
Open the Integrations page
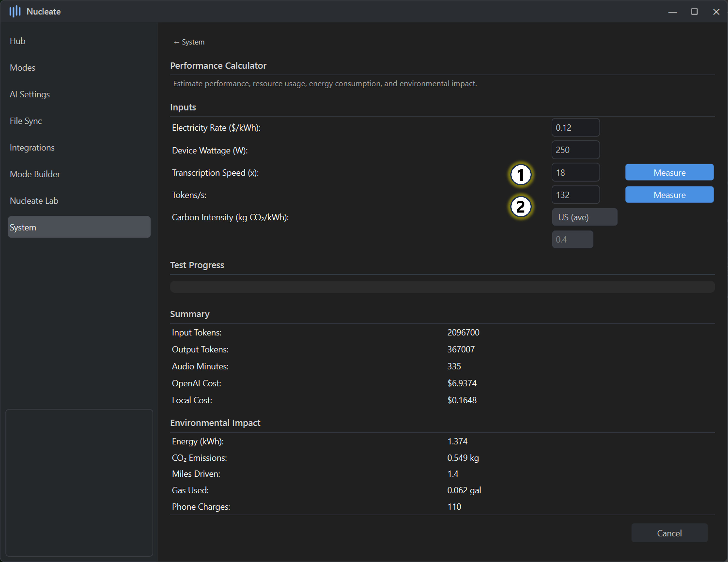[32, 148]
